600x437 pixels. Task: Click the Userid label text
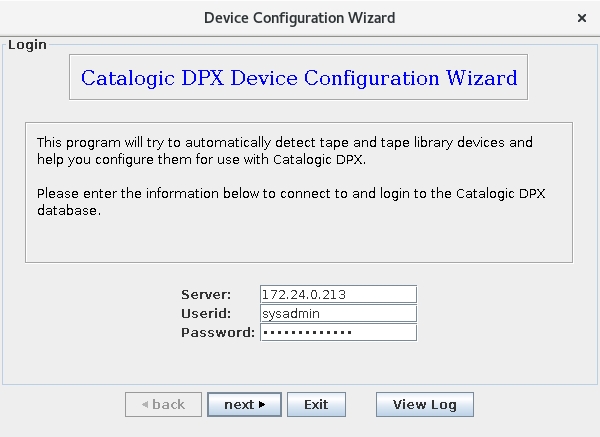click(x=206, y=313)
